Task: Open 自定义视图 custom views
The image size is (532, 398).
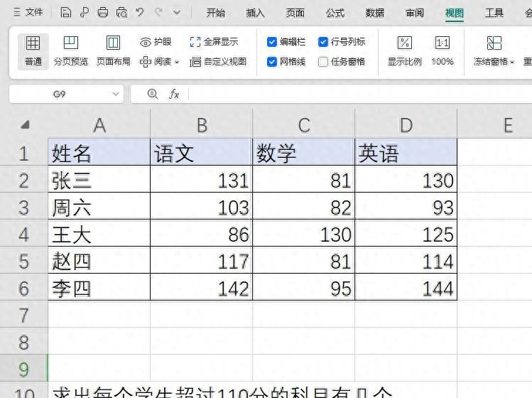Action: [x=218, y=62]
